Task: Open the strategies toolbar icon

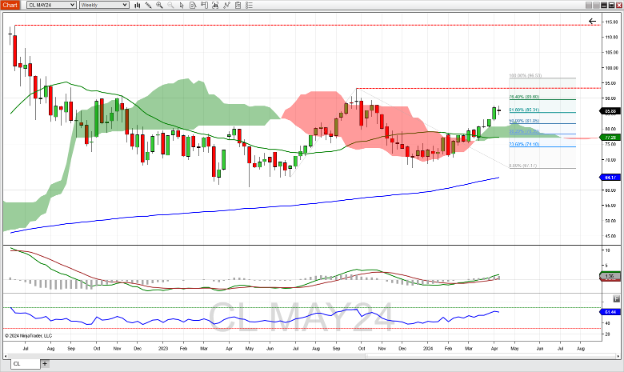Action: [x=226, y=5]
